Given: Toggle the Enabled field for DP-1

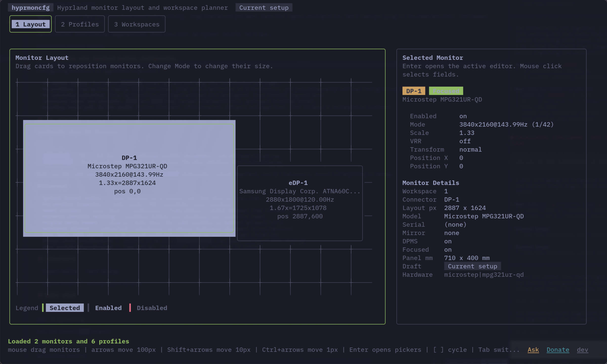Looking at the screenshot, I should [463, 116].
